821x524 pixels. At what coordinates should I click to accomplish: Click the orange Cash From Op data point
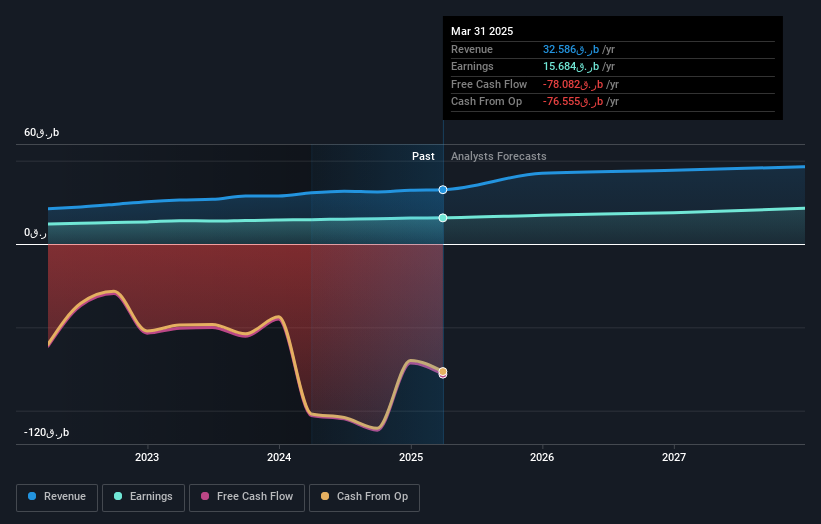pos(443,372)
